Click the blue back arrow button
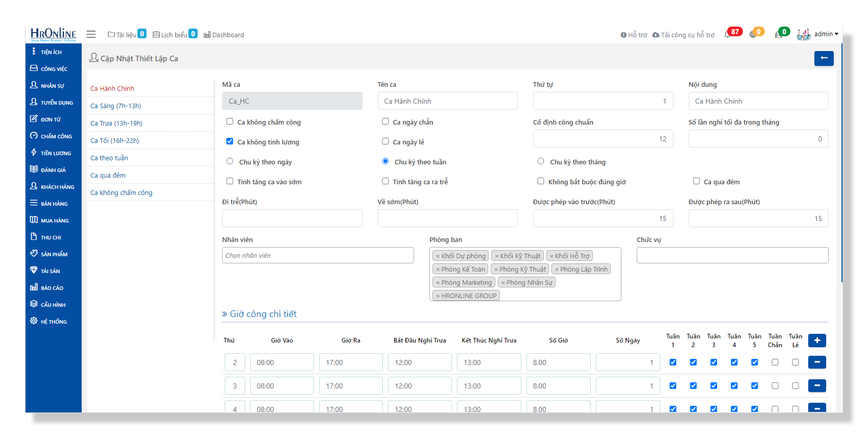Image resolution: width=868 pixels, height=439 pixels. (824, 58)
